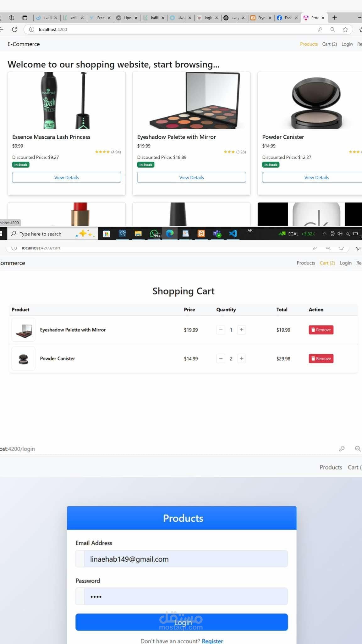
Task: Remove Eyeshadow Palette with Mirror from the cart
Action: point(321,330)
